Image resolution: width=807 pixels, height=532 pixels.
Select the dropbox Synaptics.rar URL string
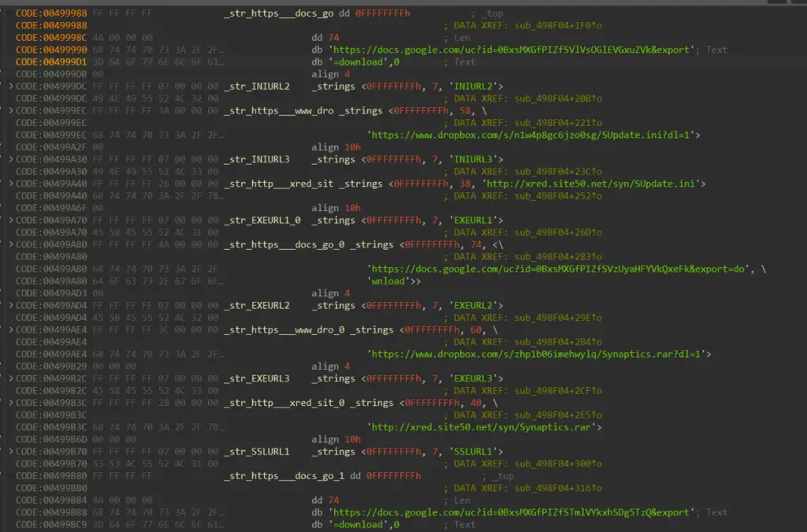pos(536,355)
